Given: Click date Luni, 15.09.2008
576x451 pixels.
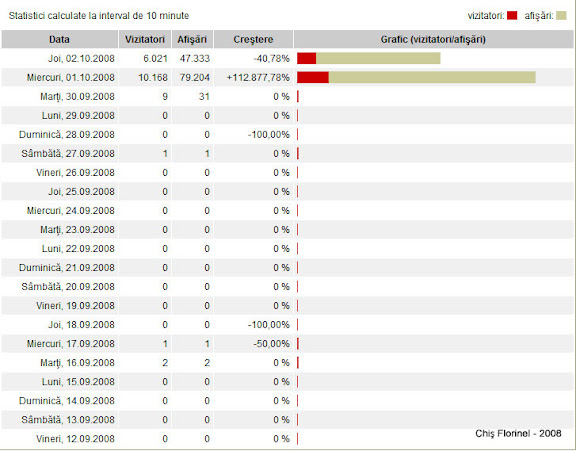Looking at the screenshot, I should click(x=78, y=382).
